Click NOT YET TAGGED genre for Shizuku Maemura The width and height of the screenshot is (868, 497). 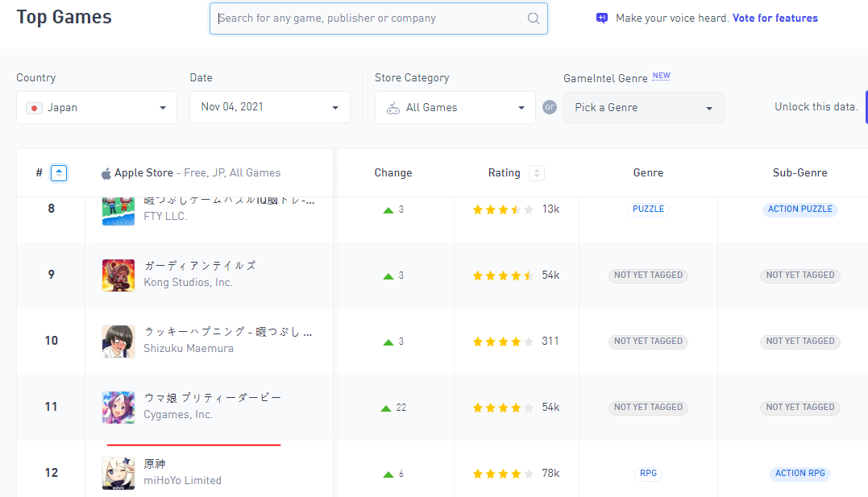[648, 342]
